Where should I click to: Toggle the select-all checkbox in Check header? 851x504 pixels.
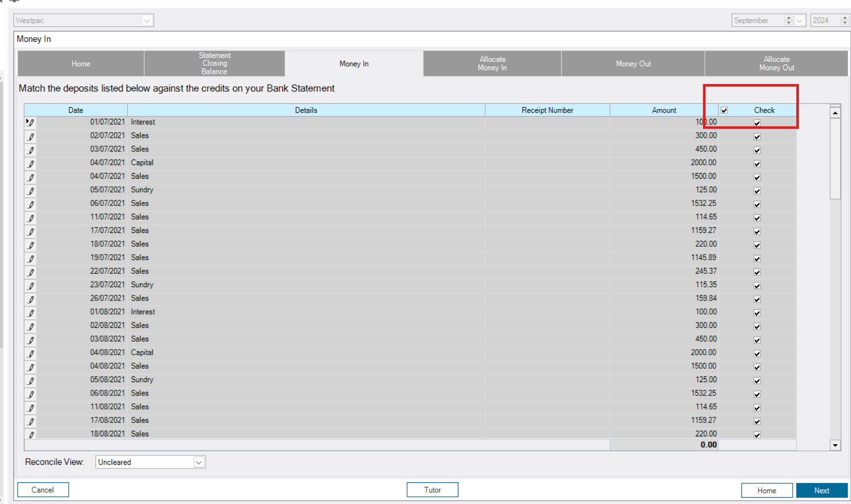pyautogui.click(x=724, y=110)
